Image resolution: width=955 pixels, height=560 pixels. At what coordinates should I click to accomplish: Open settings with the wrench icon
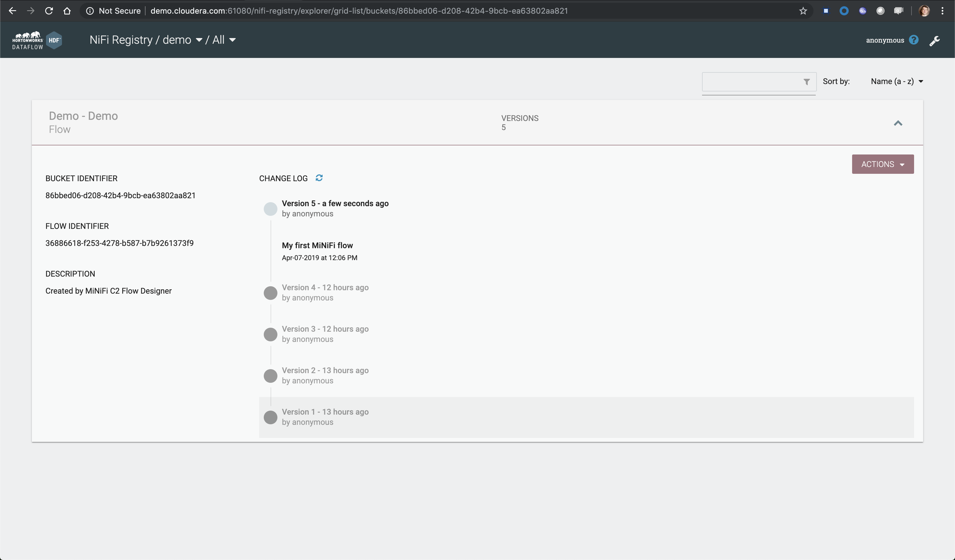click(x=935, y=41)
